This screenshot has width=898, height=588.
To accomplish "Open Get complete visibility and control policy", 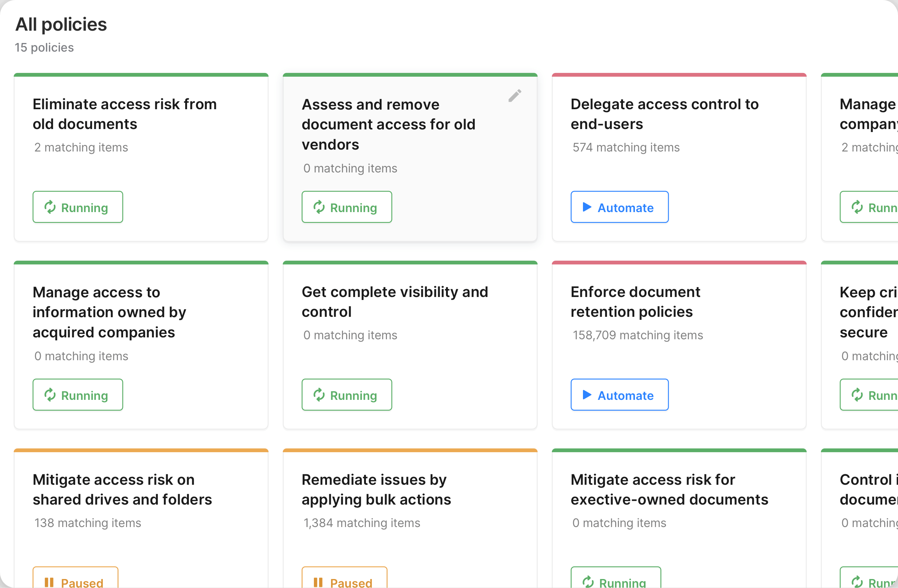I will (x=395, y=302).
